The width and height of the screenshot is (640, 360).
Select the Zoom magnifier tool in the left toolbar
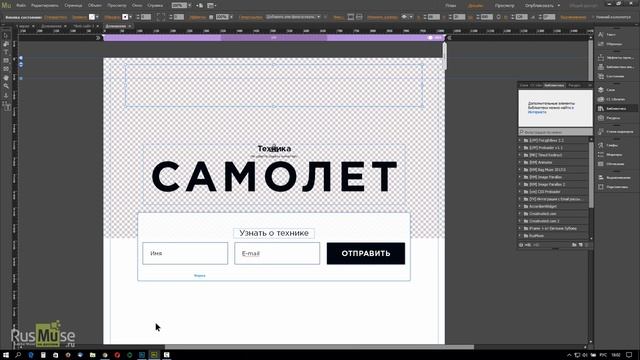point(6,86)
